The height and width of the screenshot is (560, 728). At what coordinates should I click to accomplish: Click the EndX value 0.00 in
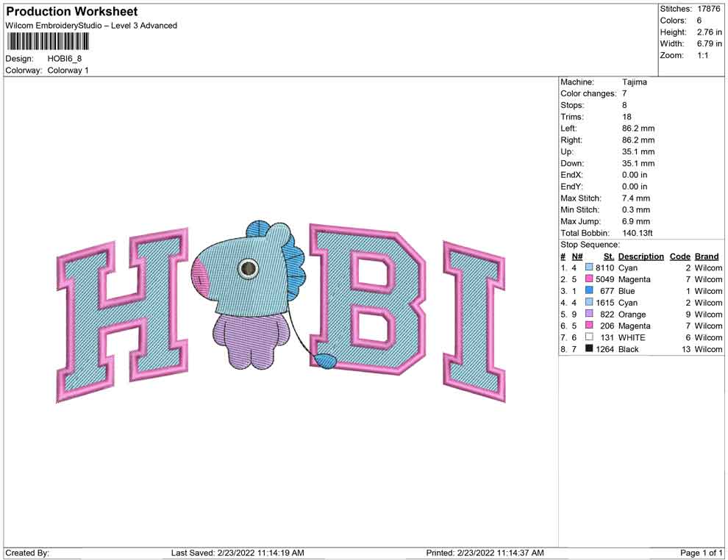coord(635,175)
